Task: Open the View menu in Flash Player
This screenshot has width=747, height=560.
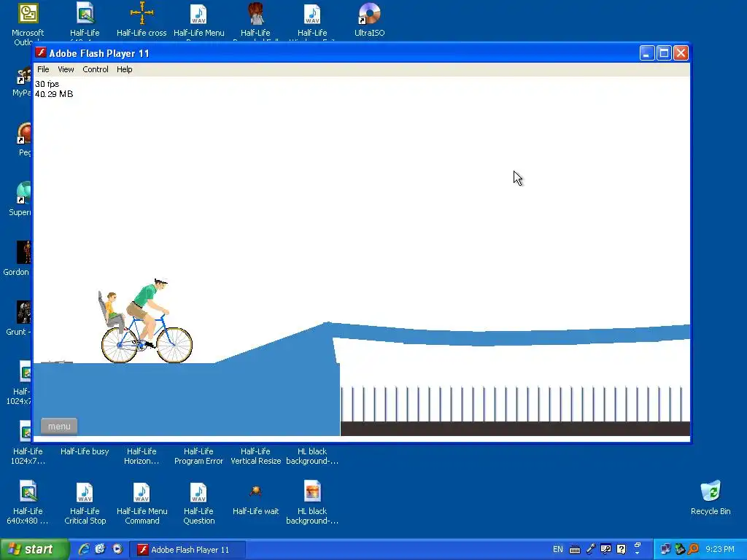Action: (66, 69)
